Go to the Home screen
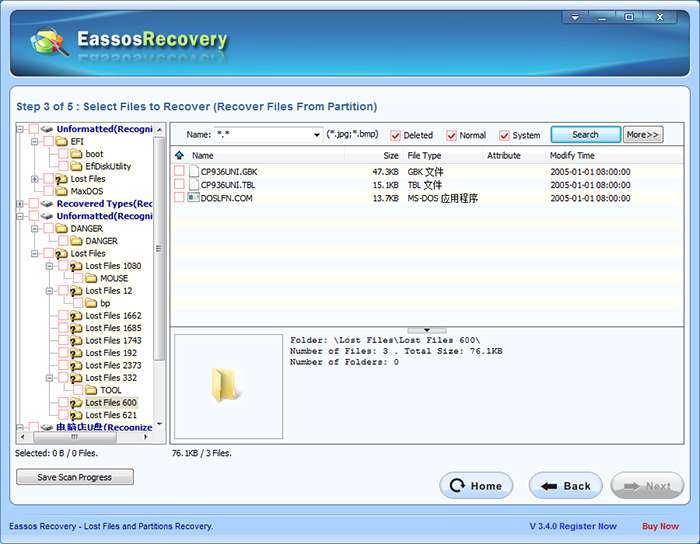Viewport: 700px width, 544px height. pos(476,486)
